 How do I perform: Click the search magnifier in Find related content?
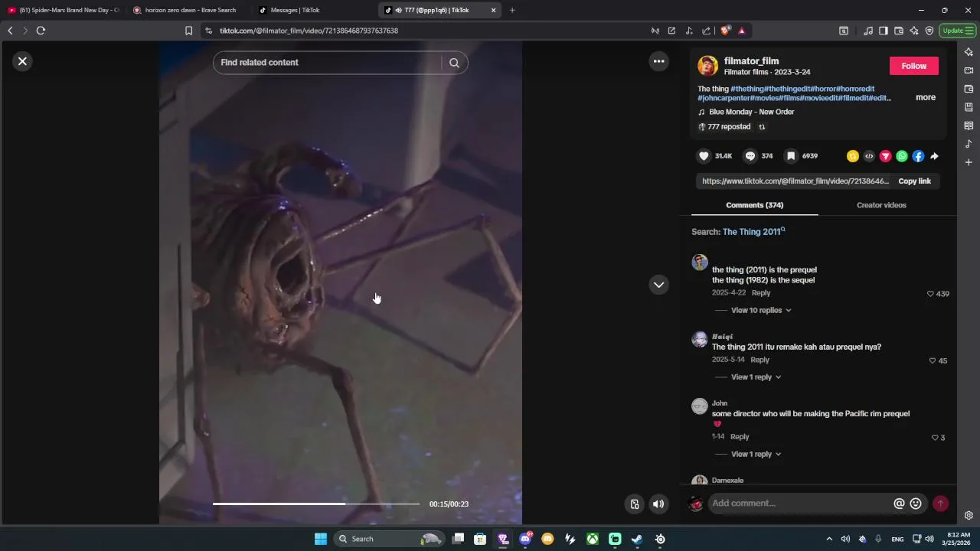[454, 63]
